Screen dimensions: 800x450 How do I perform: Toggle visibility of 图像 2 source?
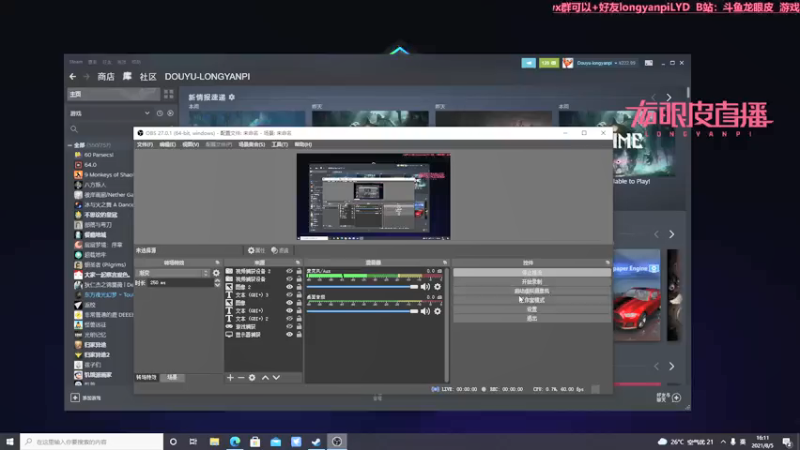click(289, 287)
